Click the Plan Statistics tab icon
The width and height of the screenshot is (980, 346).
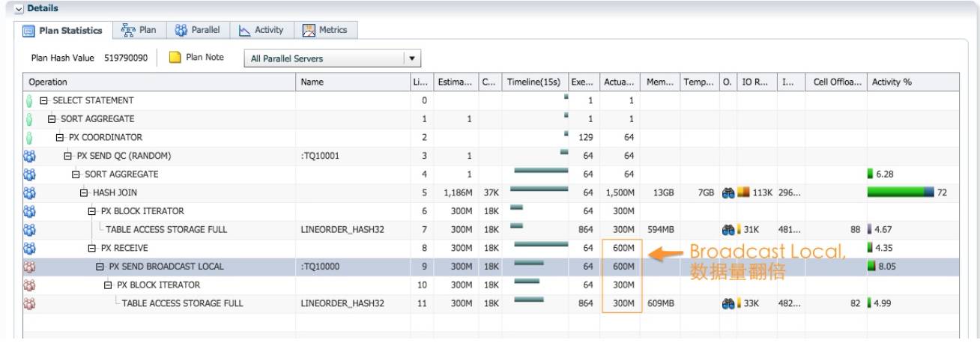(28, 31)
